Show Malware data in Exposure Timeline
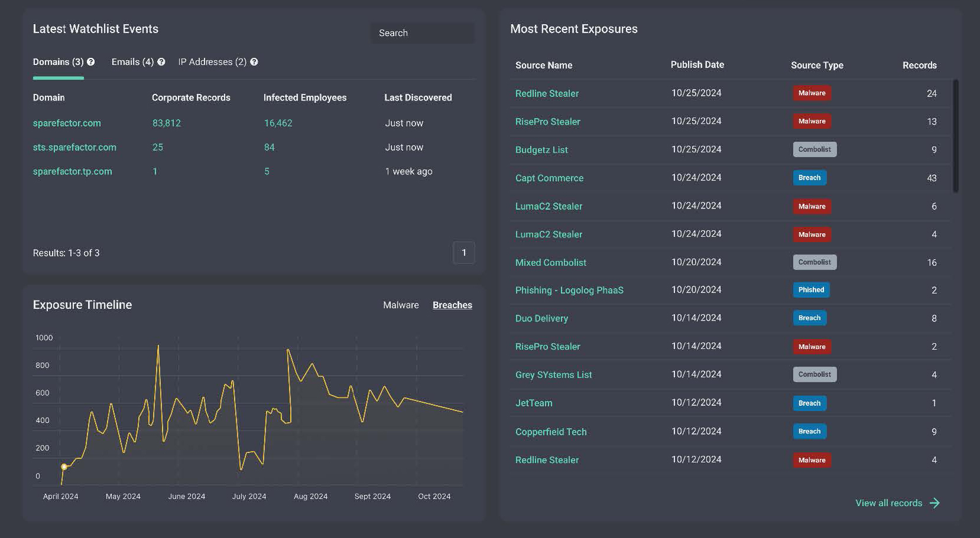The width and height of the screenshot is (980, 538). click(x=401, y=305)
